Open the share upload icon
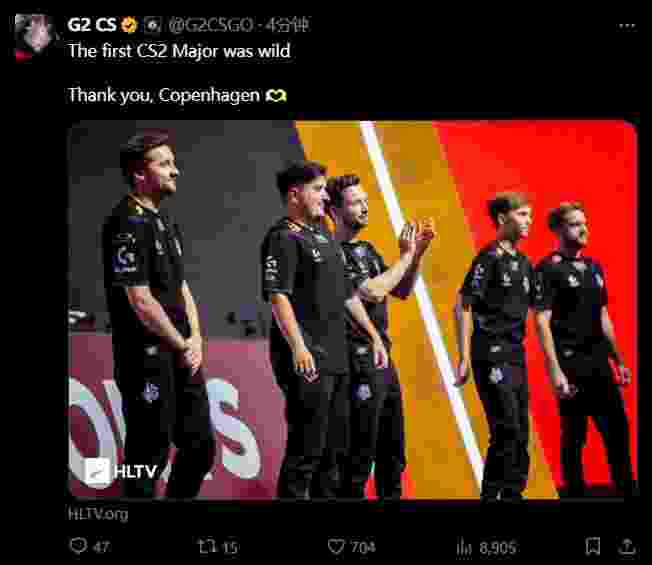Image resolution: width=652 pixels, height=565 pixels. coord(627,546)
